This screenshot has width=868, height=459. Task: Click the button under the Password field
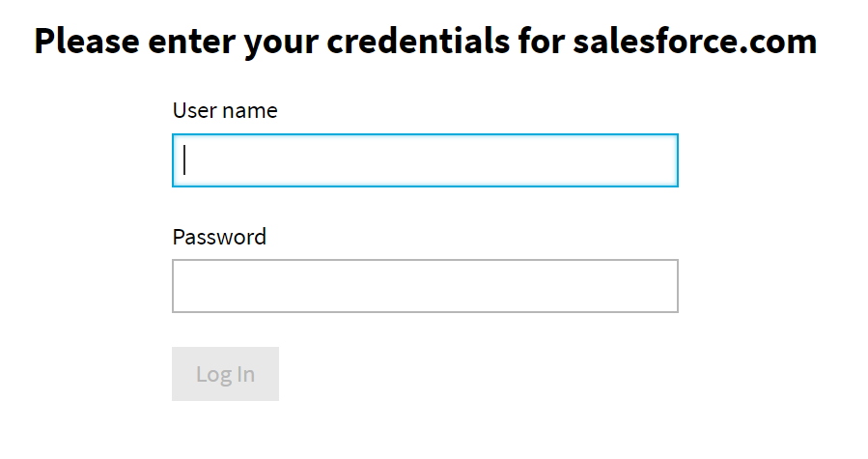[x=225, y=374]
